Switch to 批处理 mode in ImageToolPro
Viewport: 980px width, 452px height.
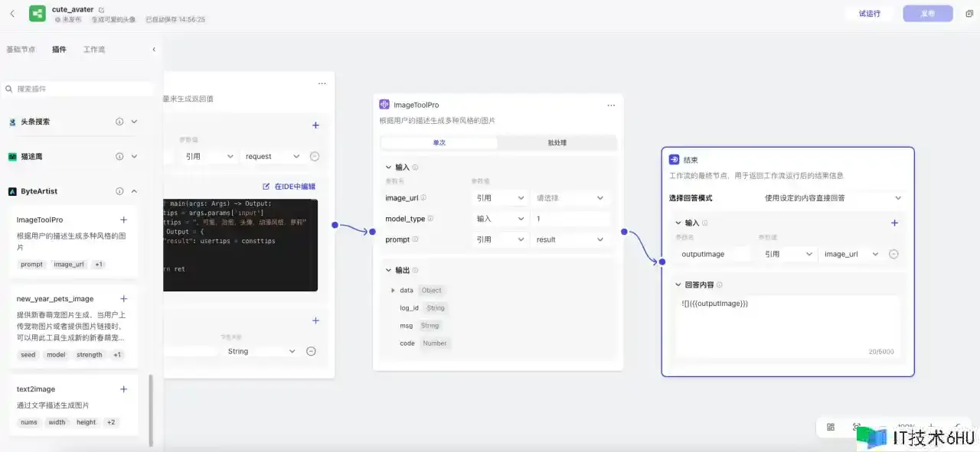click(557, 143)
